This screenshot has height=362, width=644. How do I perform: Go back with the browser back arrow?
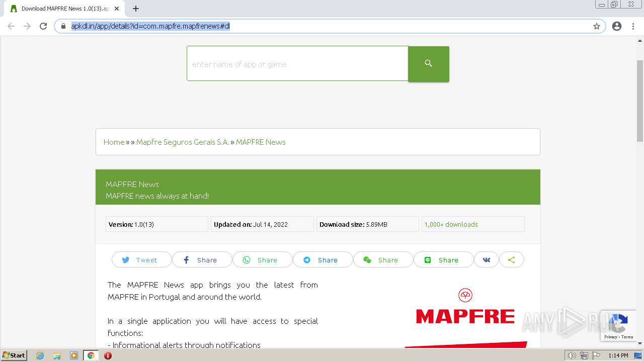pyautogui.click(x=11, y=26)
